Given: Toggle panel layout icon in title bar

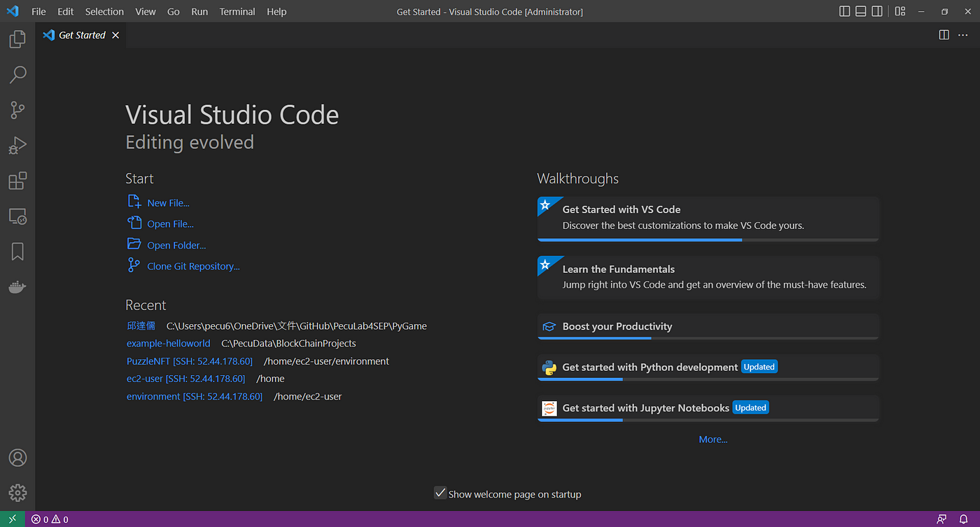Looking at the screenshot, I should pyautogui.click(x=861, y=11).
